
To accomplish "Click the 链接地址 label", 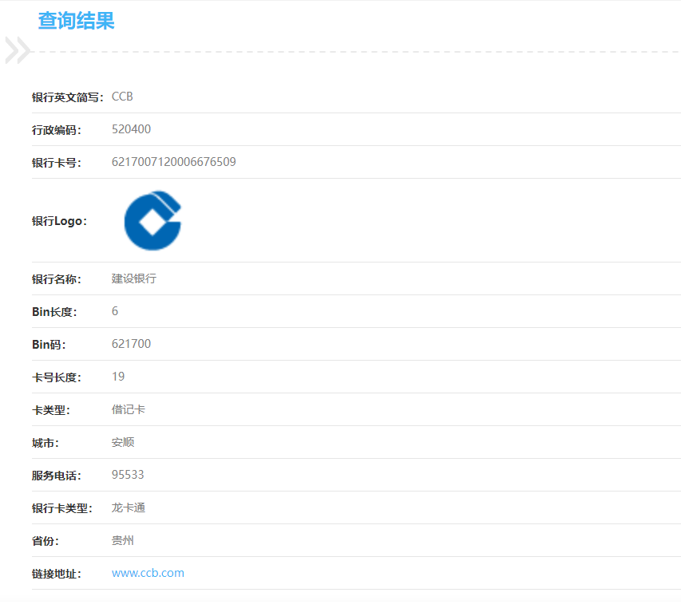I will pos(56,574).
